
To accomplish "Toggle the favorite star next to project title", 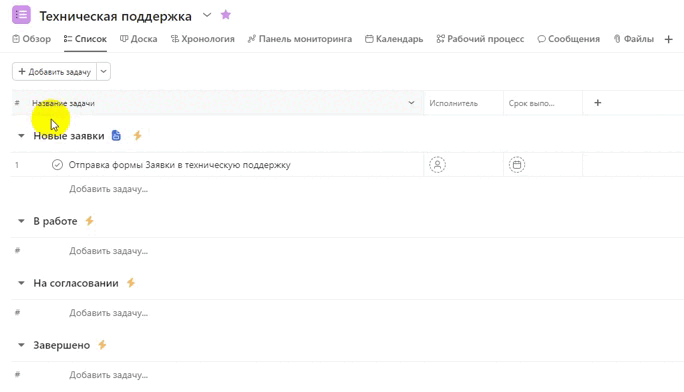I will [226, 15].
